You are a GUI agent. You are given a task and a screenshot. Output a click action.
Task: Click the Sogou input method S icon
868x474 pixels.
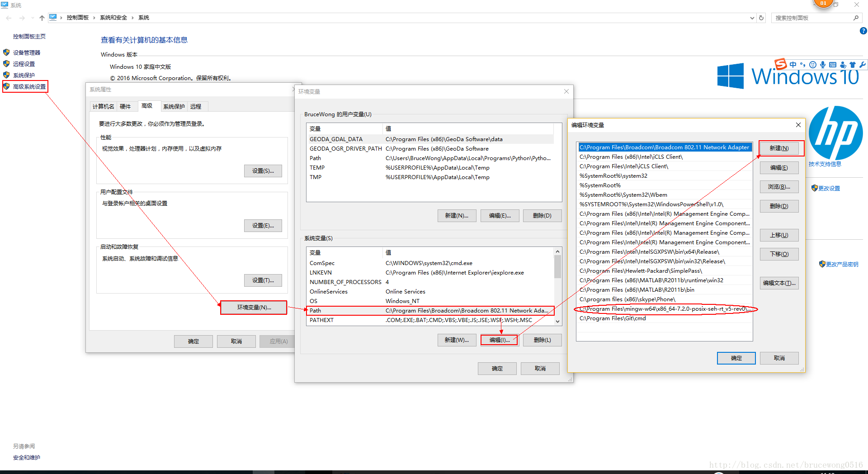[x=781, y=64]
